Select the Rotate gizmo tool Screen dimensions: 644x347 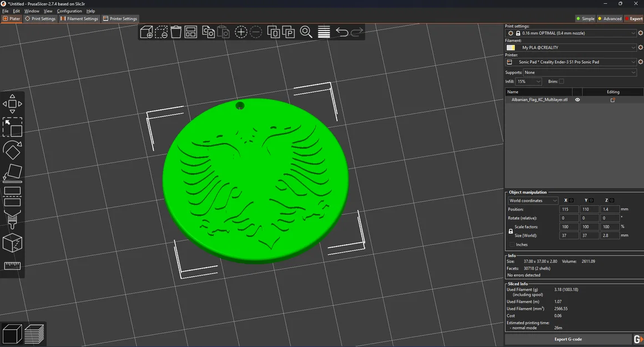pyautogui.click(x=12, y=150)
